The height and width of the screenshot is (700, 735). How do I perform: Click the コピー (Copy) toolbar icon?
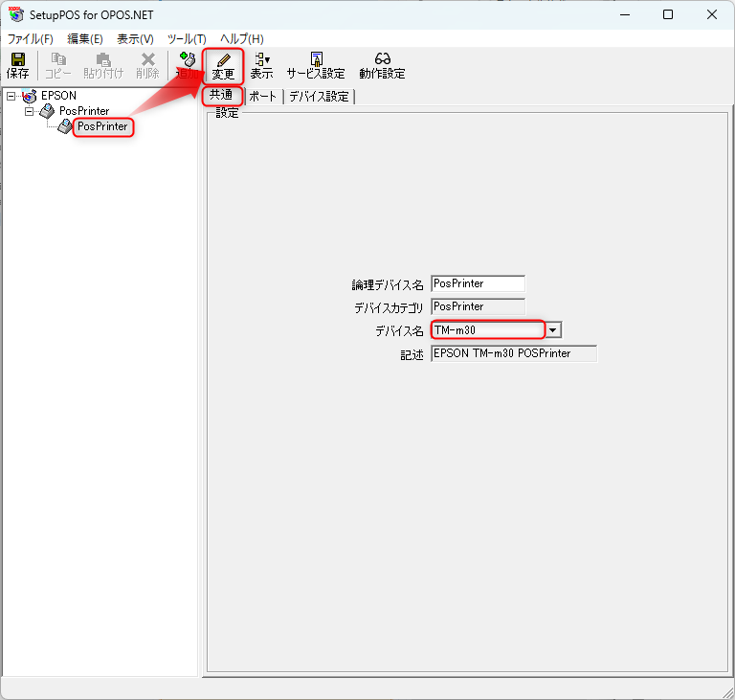coord(58,65)
